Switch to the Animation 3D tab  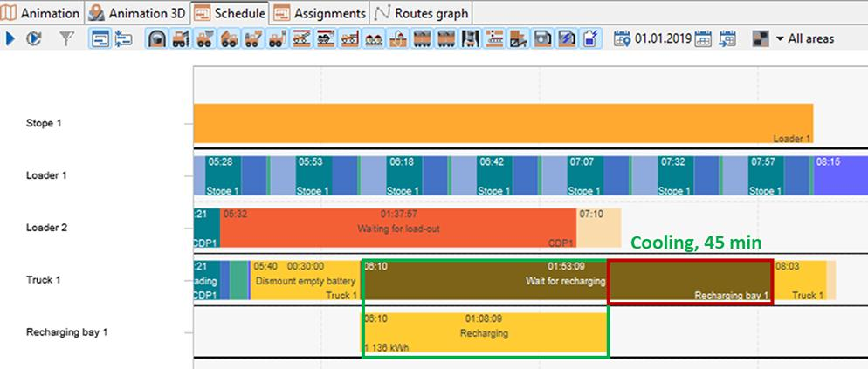(137, 13)
